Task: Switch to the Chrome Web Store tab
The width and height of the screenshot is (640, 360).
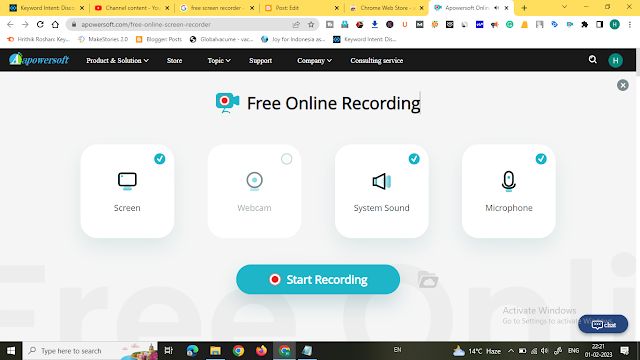Action: pos(387,8)
